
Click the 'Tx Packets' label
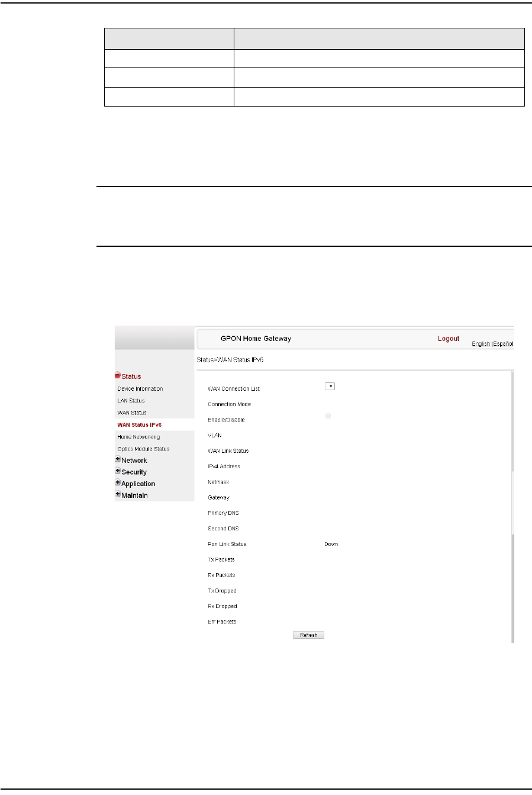tap(221, 559)
